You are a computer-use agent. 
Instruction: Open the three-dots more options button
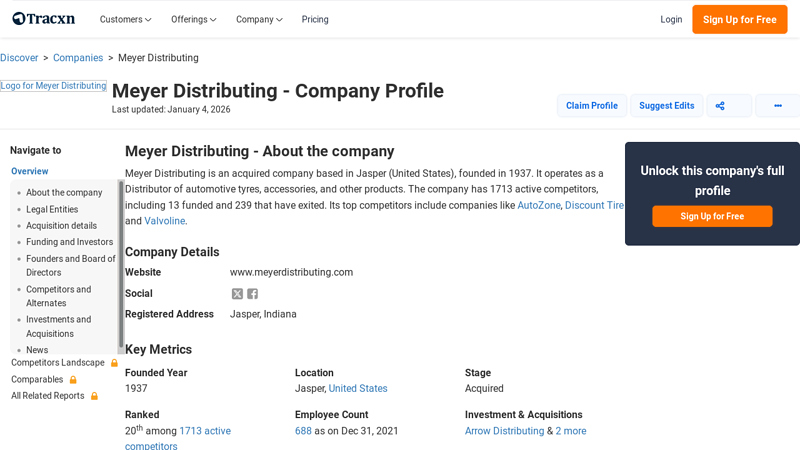click(777, 106)
